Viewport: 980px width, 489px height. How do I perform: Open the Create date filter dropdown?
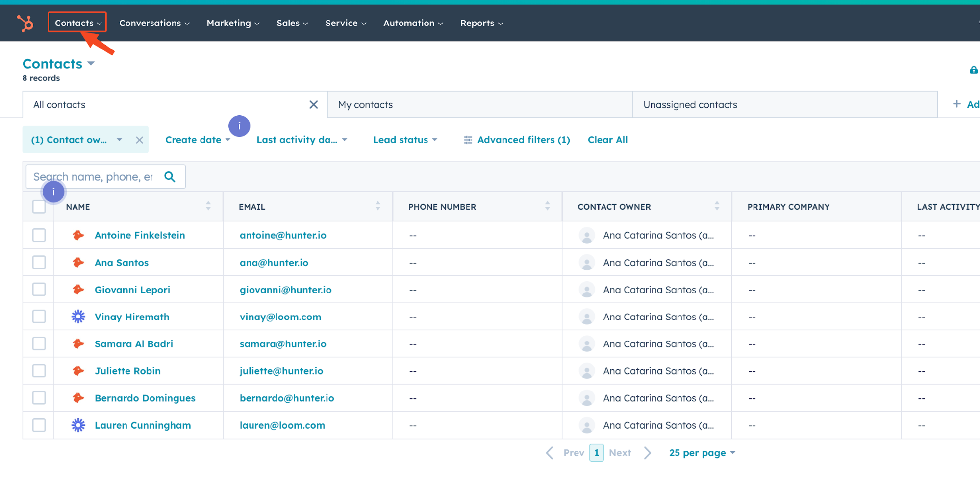198,140
